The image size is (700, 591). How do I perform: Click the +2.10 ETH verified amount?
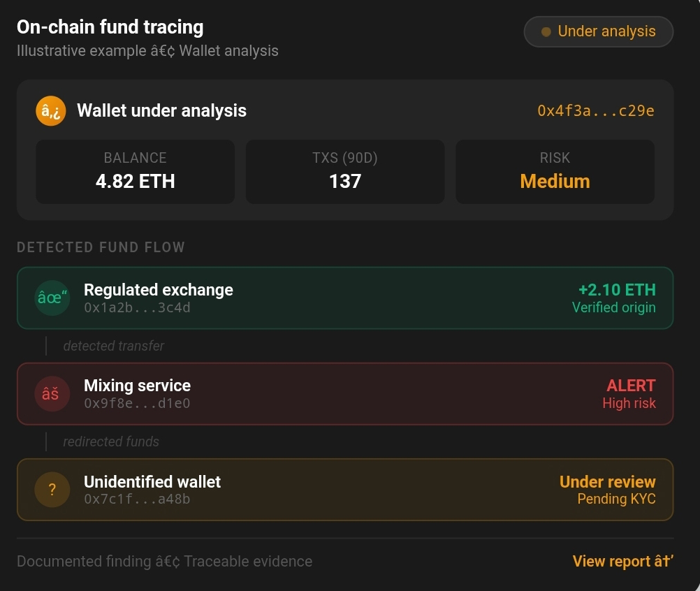[x=617, y=290]
